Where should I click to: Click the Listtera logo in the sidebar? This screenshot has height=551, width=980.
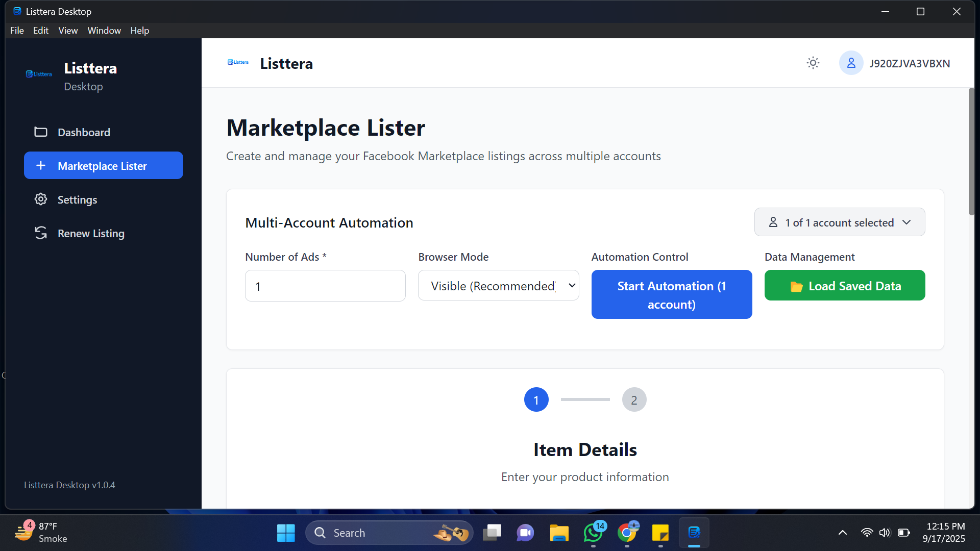pyautogui.click(x=39, y=74)
